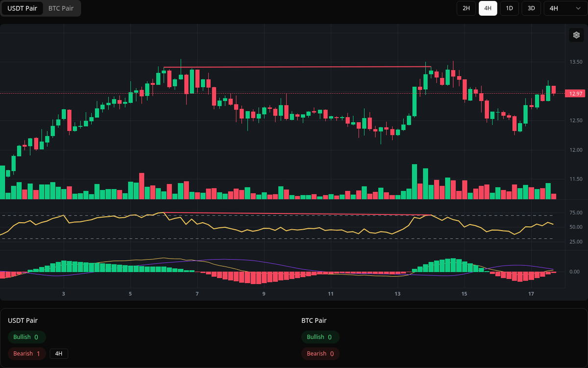Select the 1D timeframe button
The height and width of the screenshot is (368, 588).
click(509, 8)
